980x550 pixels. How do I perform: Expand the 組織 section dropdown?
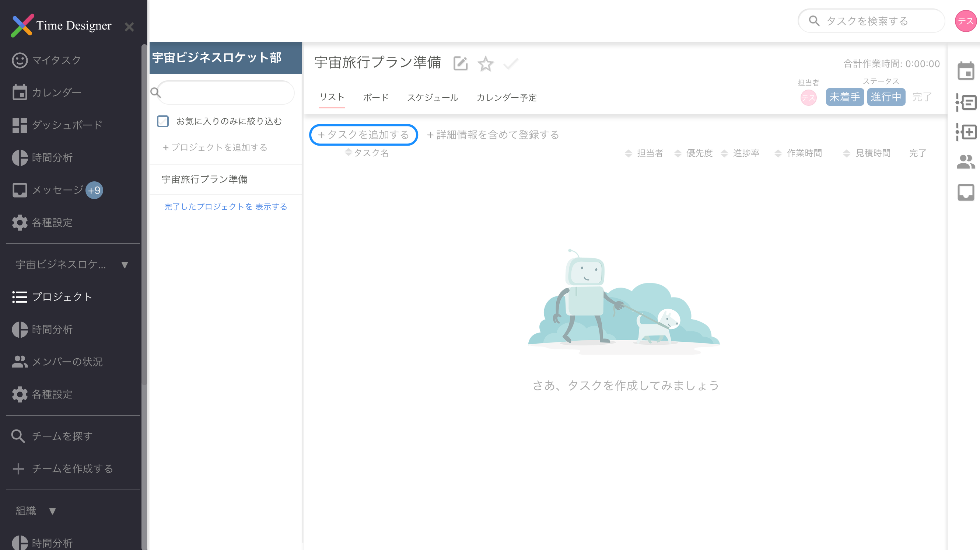[52, 511]
